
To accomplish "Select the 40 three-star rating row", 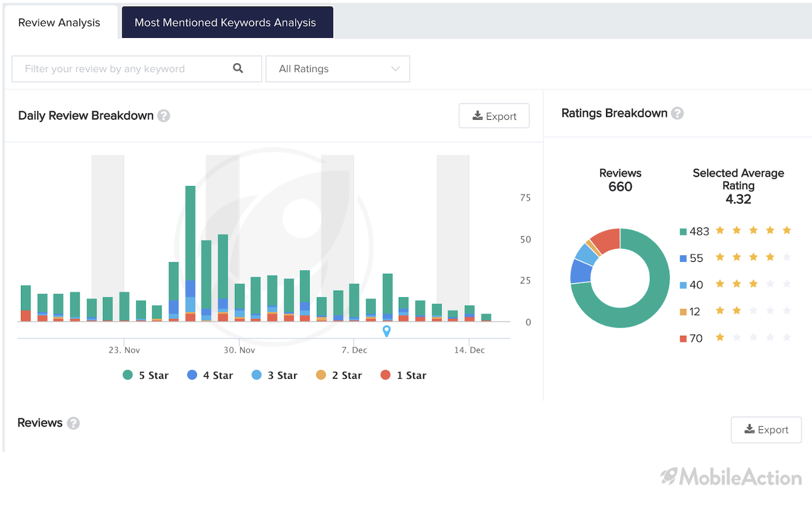I will click(735, 284).
